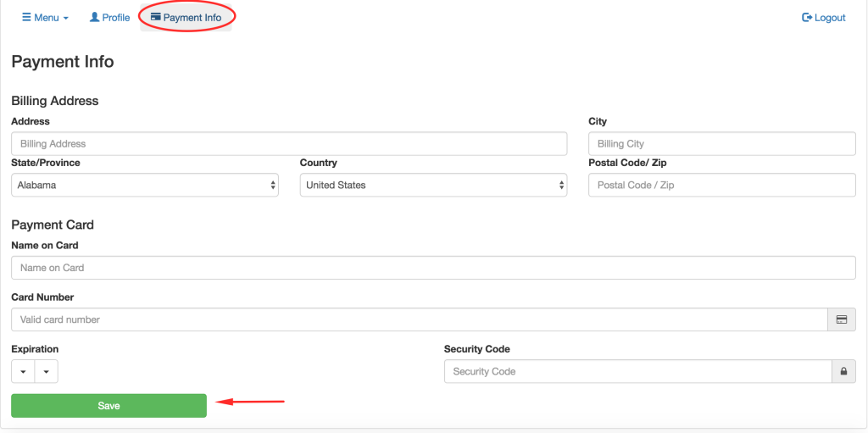Expand the expiration month dropdown

pyautogui.click(x=23, y=372)
